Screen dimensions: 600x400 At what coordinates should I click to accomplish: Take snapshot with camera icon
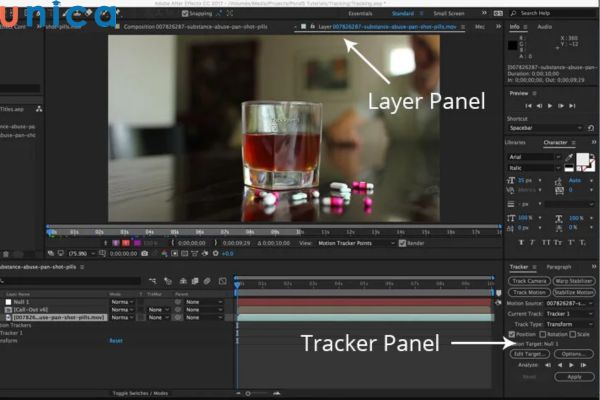point(145,253)
